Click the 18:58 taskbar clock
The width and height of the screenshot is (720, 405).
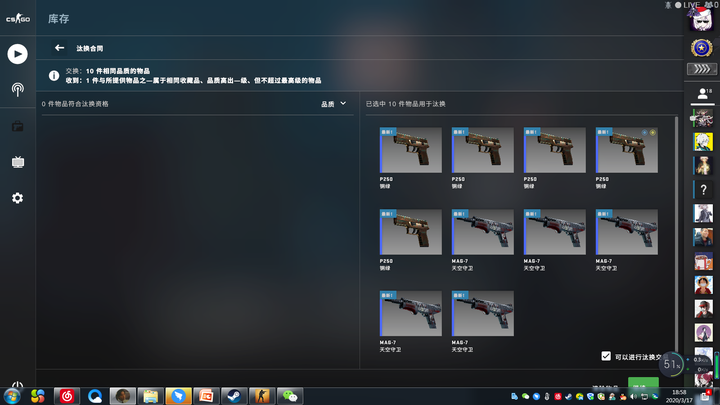point(679,396)
